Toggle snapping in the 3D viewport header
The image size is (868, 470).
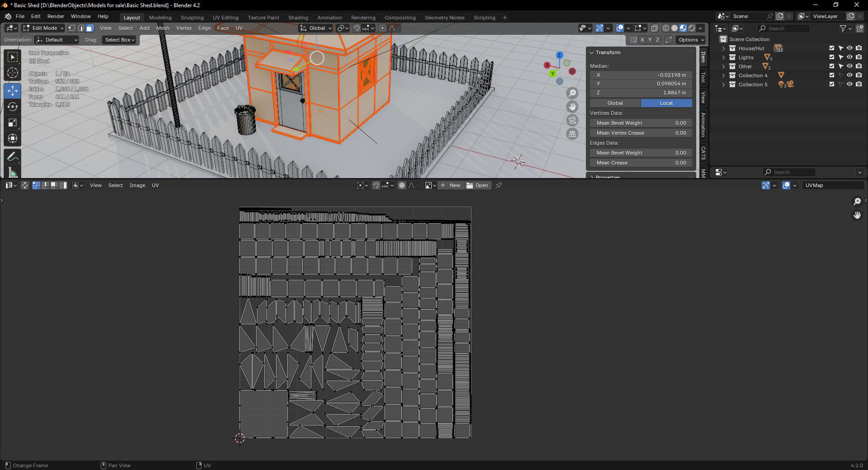[x=357, y=28]
